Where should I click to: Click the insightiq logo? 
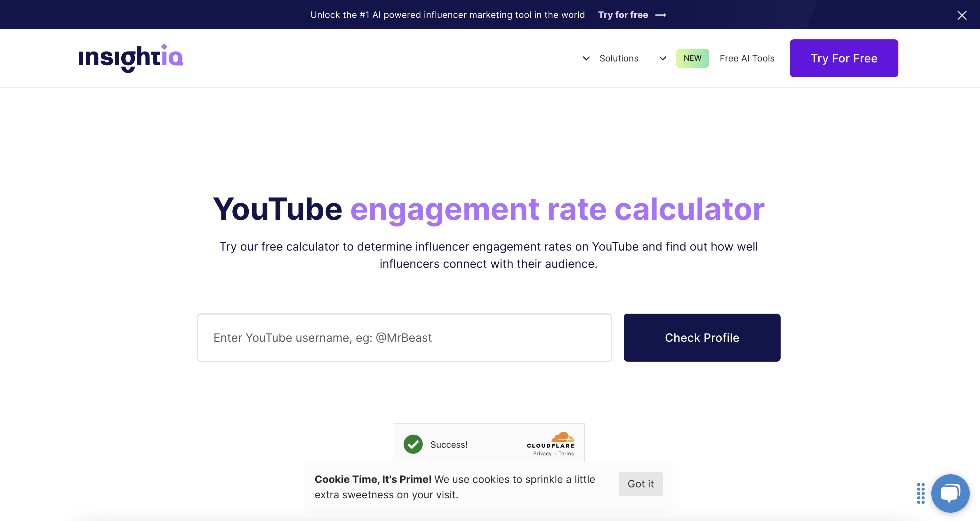[131, 58]
